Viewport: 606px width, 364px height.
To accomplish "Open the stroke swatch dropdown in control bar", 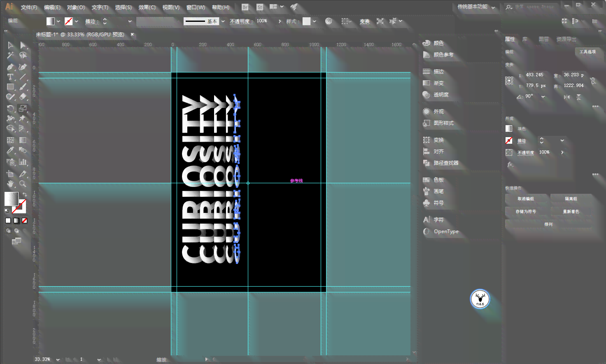I will point(77,21).
